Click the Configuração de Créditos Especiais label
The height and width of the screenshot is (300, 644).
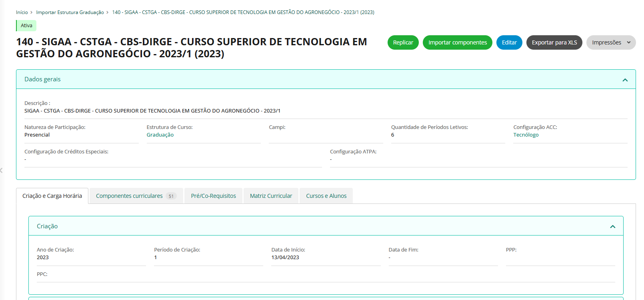click(66, 152)
